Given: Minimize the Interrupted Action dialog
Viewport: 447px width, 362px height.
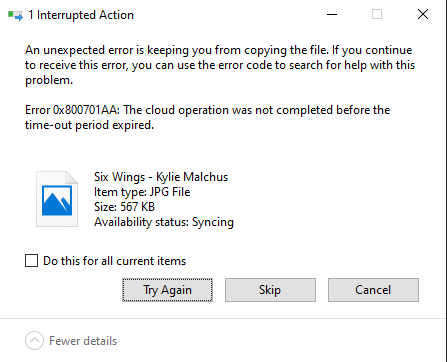Looking at the screenshot, I should tap(332, 14).
